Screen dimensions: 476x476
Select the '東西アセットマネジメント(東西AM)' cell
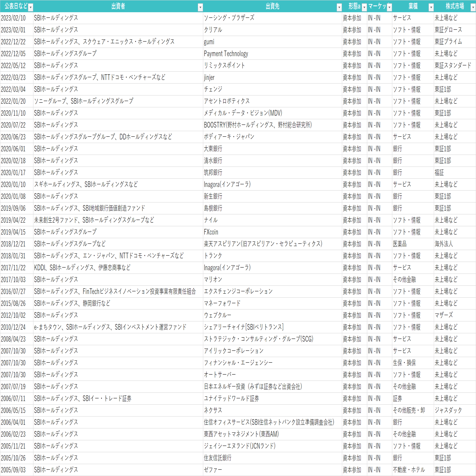point(273,434)
